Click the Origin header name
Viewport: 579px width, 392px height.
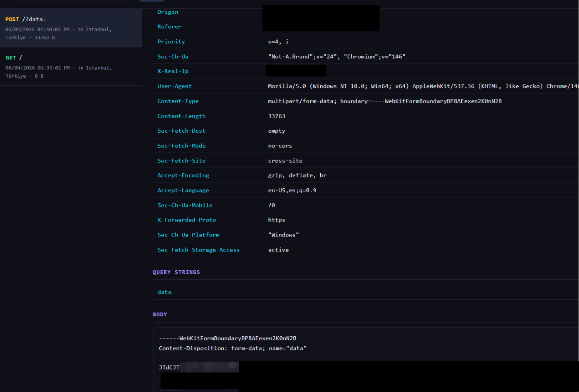[168, 12]
